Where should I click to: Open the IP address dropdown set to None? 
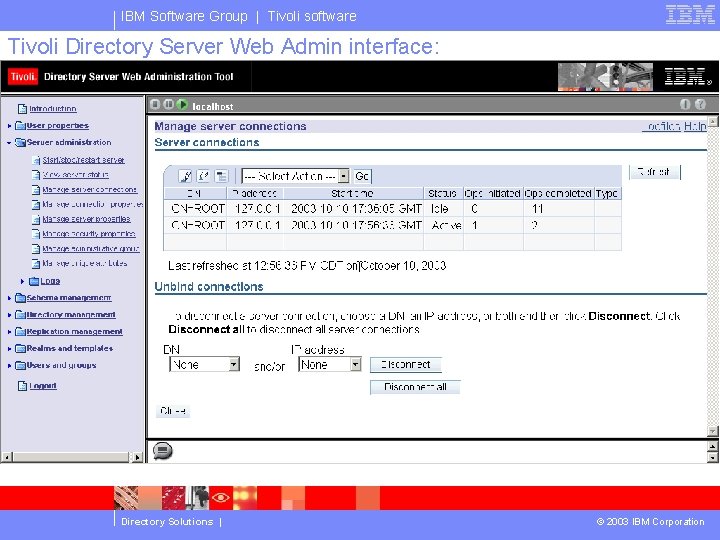pyautogui.click(x=330, y=365)
